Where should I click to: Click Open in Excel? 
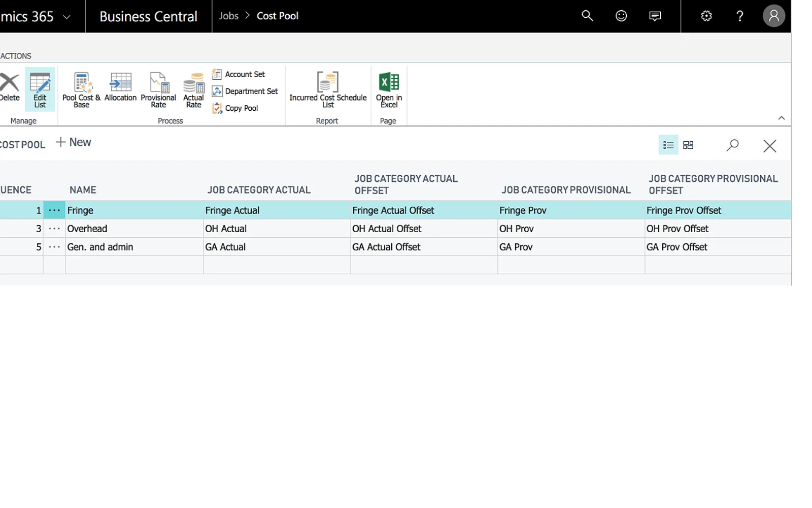pyautogui.click(x=389, y=90)
